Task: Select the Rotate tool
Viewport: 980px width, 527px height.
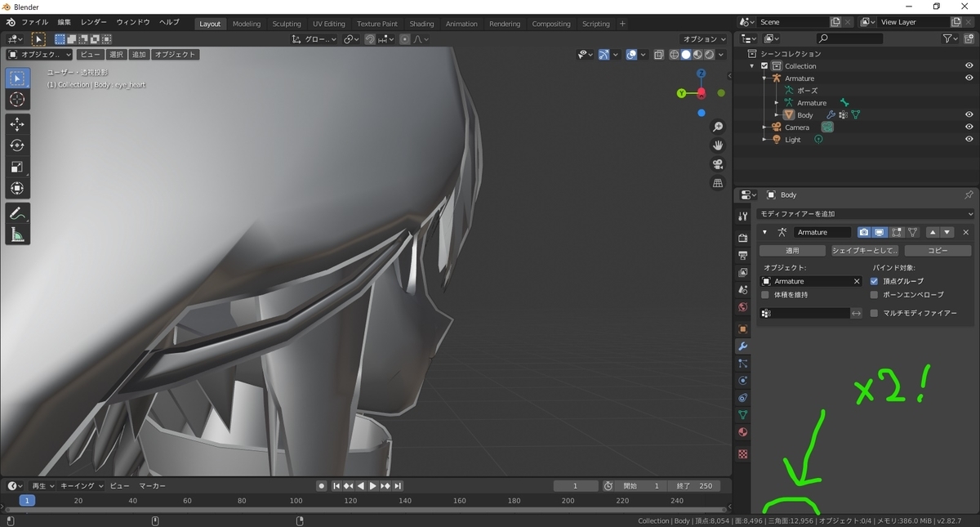Action: pyautogui.click(x=17, y=145)
